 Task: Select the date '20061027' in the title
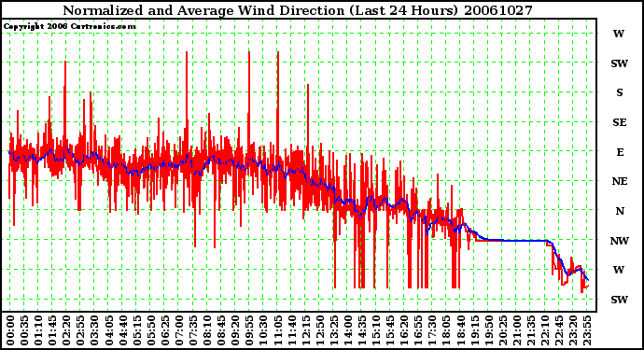coord(498,10)
